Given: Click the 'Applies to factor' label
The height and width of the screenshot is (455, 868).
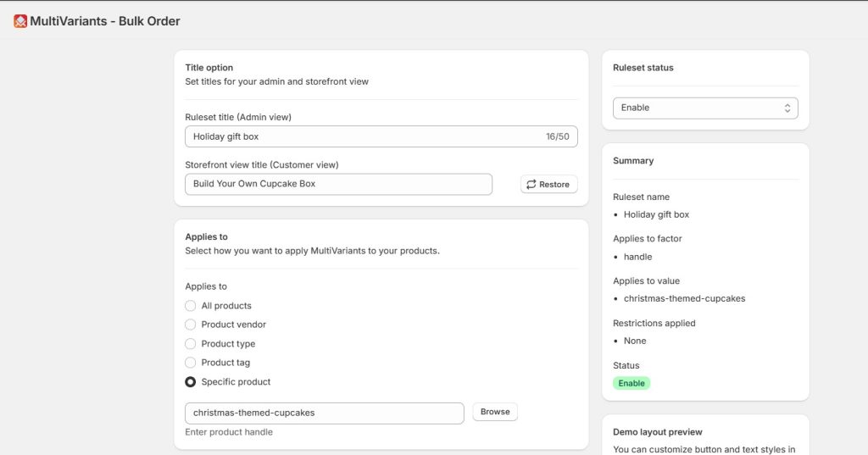Looking at the screenshot, I should coord(647,239).
